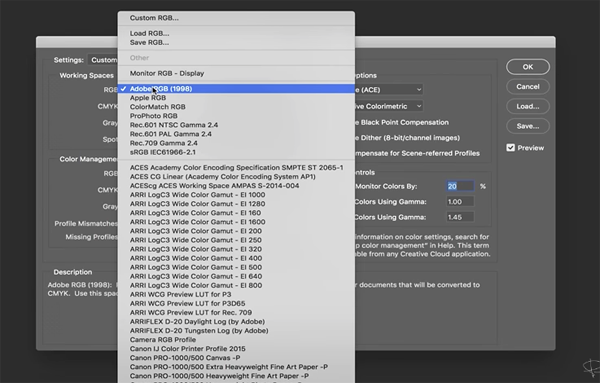Select ACES Academy Color Encoding Specification entry

point(236,168)
